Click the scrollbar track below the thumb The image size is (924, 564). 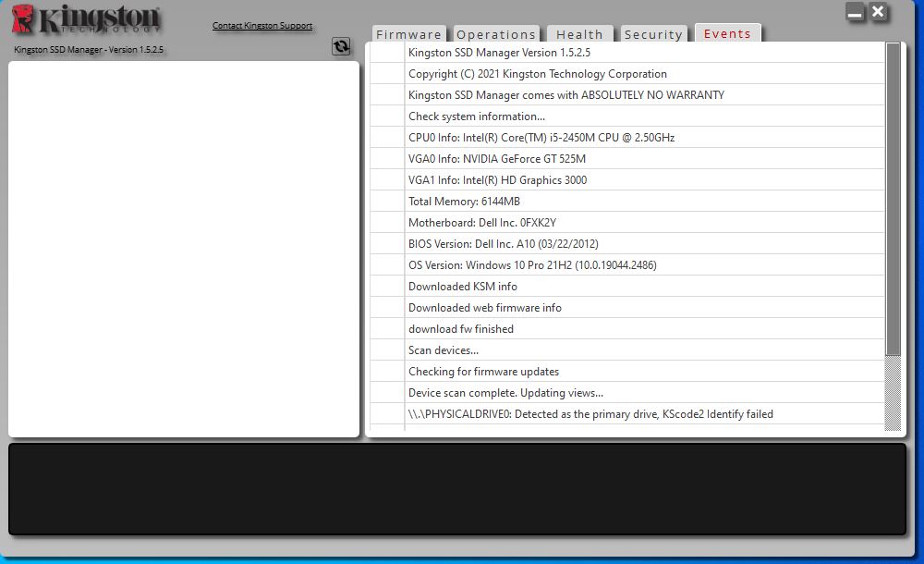[x=893, y=393]
